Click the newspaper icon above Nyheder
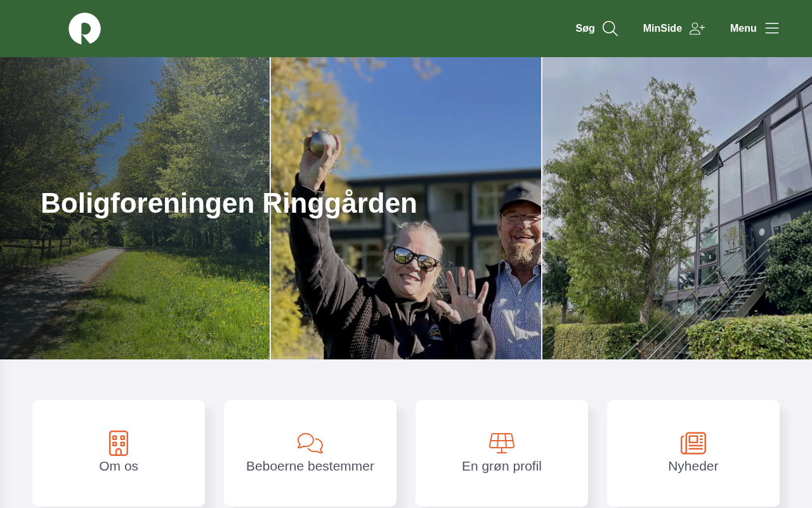The width and height of the screenshot is (812, 508). pos(693,443)
